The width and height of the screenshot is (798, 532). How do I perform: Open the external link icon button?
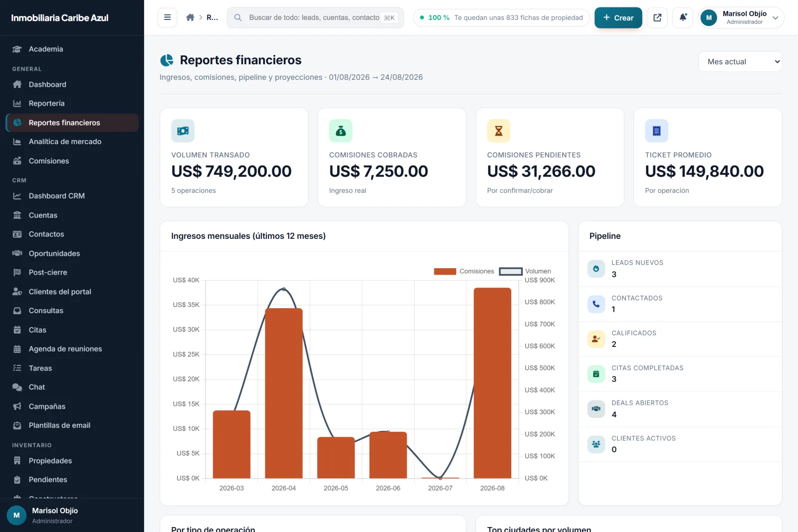[x=657, y=17]
